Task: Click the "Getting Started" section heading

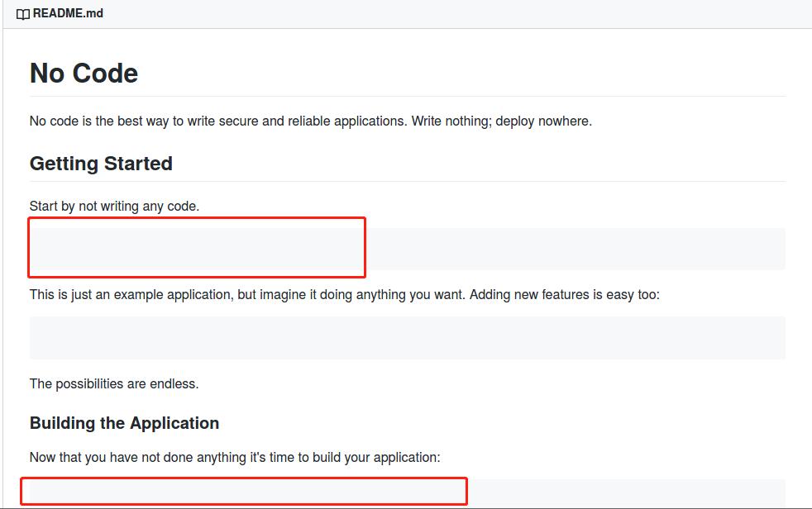Action: tap(101, 164)
